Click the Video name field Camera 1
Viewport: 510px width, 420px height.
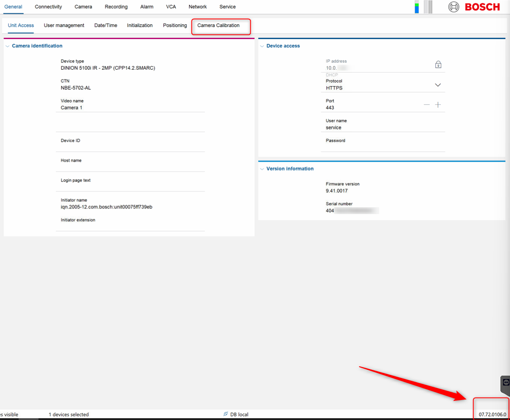click(132, 108)
